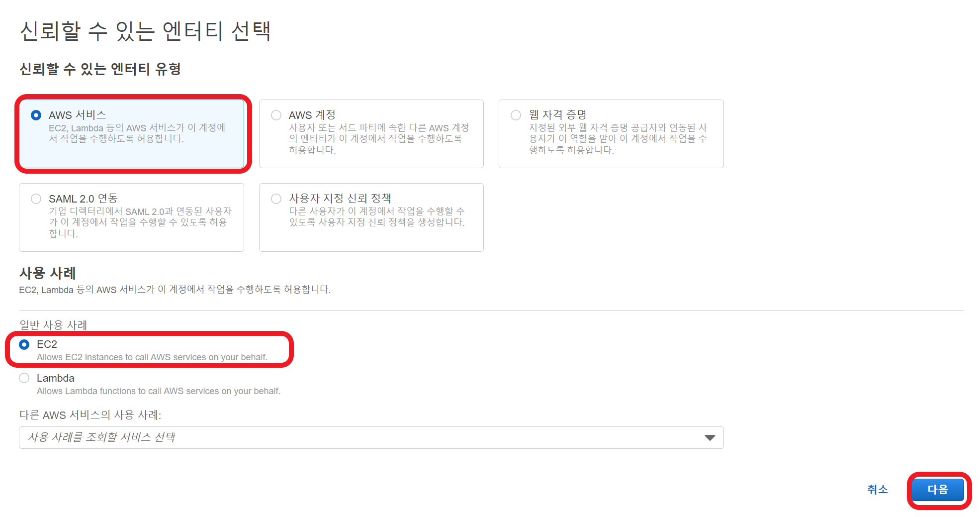Click the AWS 서비스 card description text
The width and height of the screenshot is (980, 517).
point(137,133)
